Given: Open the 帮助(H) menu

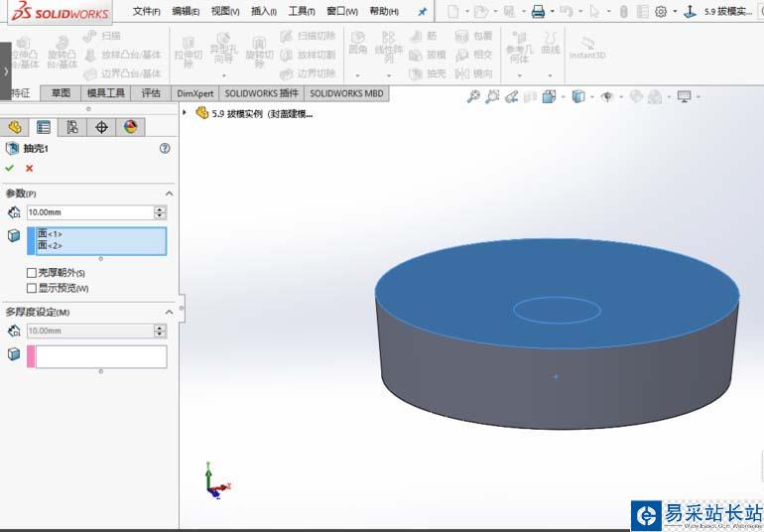Looking at the screenshot, I should point(384,11).
